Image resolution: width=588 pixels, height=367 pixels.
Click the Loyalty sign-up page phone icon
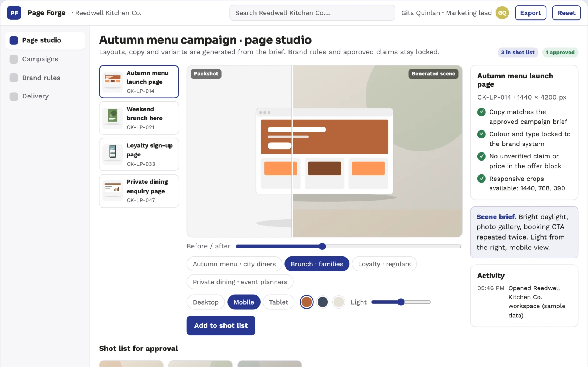coord(113,154)
